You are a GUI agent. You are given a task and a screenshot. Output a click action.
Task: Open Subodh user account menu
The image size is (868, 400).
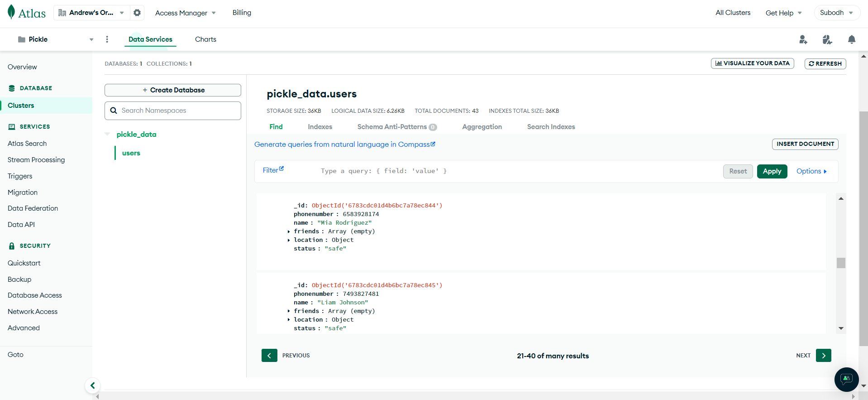(x=836, y=13)
